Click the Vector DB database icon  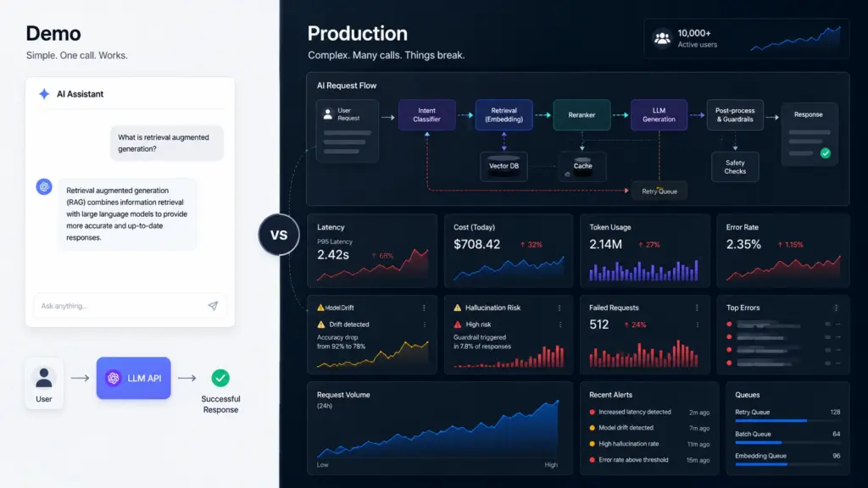click(504, 166)
